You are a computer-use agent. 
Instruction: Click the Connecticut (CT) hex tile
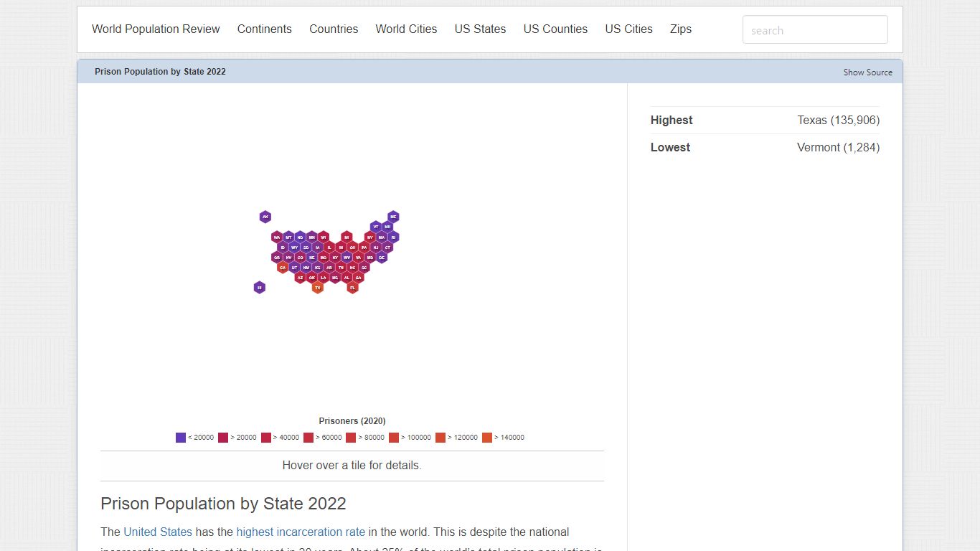tap(387, 248)
